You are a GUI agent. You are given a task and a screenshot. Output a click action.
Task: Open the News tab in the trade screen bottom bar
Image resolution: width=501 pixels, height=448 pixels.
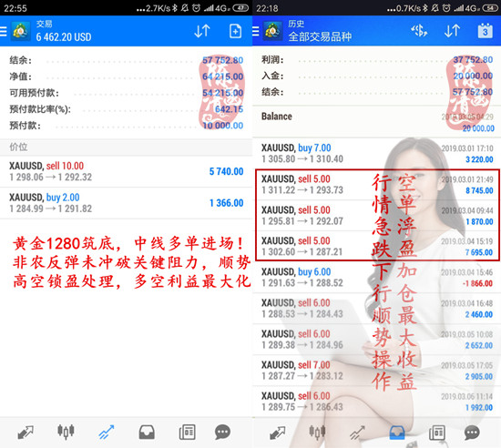tap(188, 433)
